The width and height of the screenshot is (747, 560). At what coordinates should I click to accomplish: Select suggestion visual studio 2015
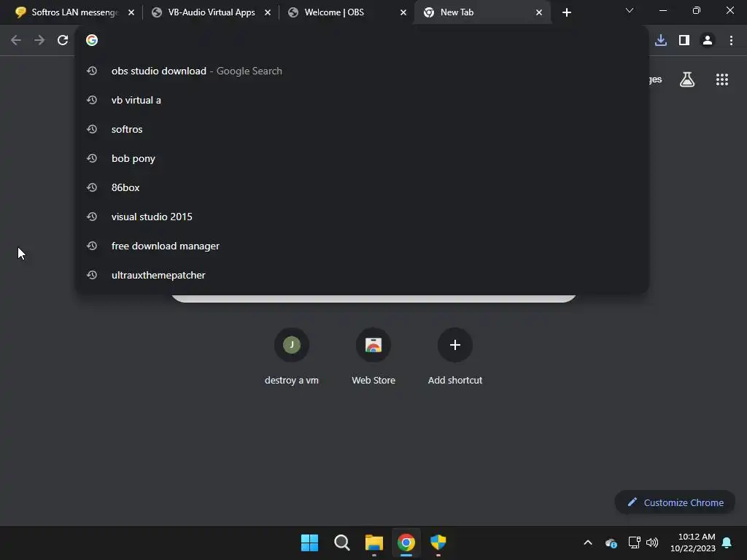coord(362,217)
